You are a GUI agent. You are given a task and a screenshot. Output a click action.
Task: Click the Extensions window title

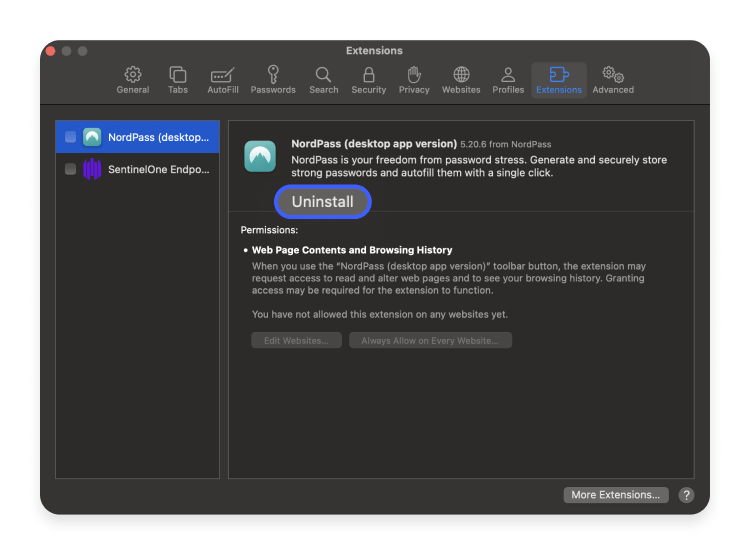pos(374,50)
